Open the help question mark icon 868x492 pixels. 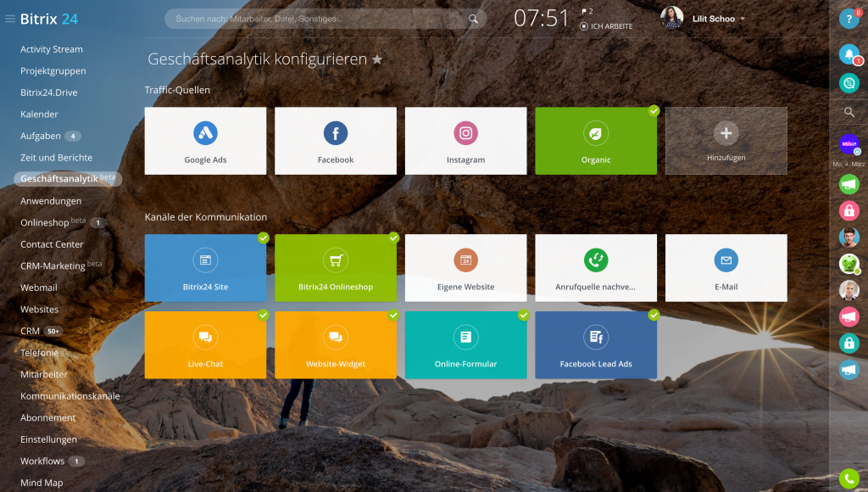tap(849, 19)
